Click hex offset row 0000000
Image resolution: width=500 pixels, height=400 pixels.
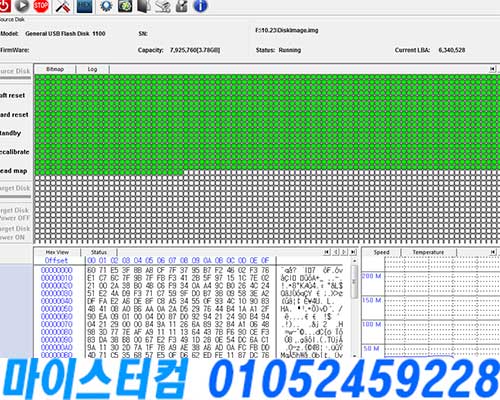[57, 270]
